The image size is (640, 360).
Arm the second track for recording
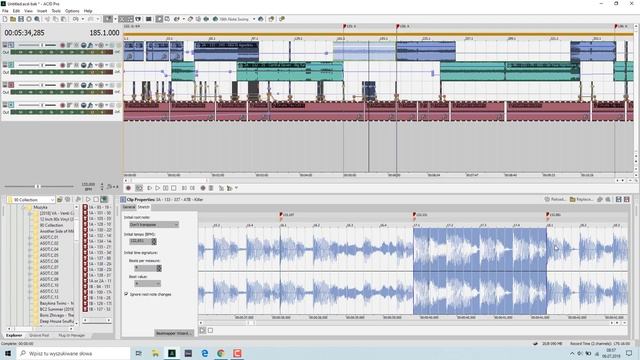pyautogui.click(x=62, y=65)
